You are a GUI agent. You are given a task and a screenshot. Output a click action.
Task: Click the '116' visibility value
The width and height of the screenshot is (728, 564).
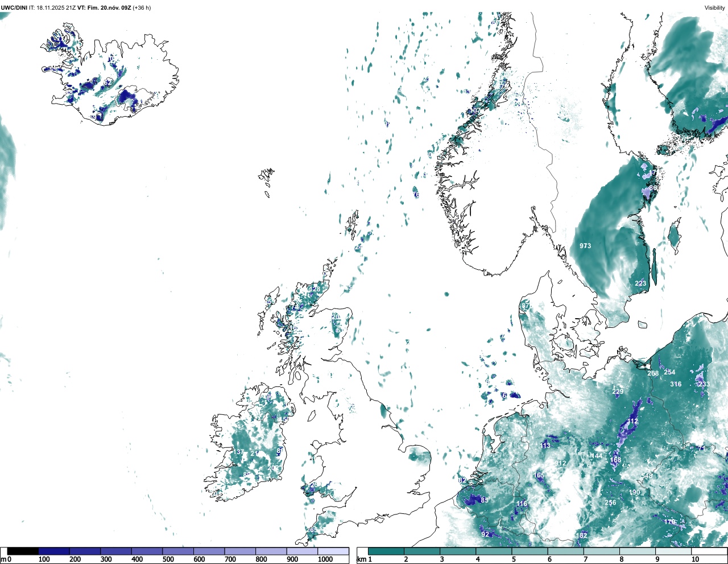522,504
